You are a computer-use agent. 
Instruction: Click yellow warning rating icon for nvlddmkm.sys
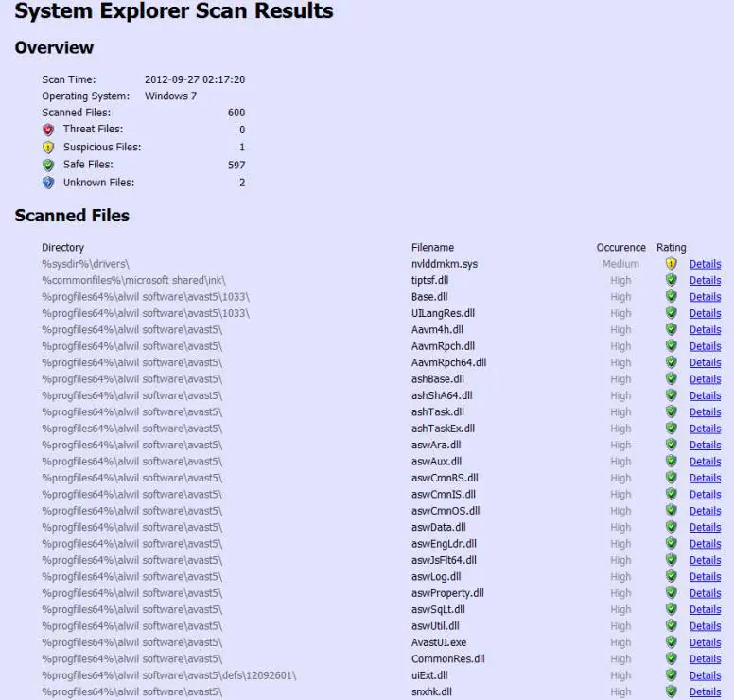(x=671, y=264)
